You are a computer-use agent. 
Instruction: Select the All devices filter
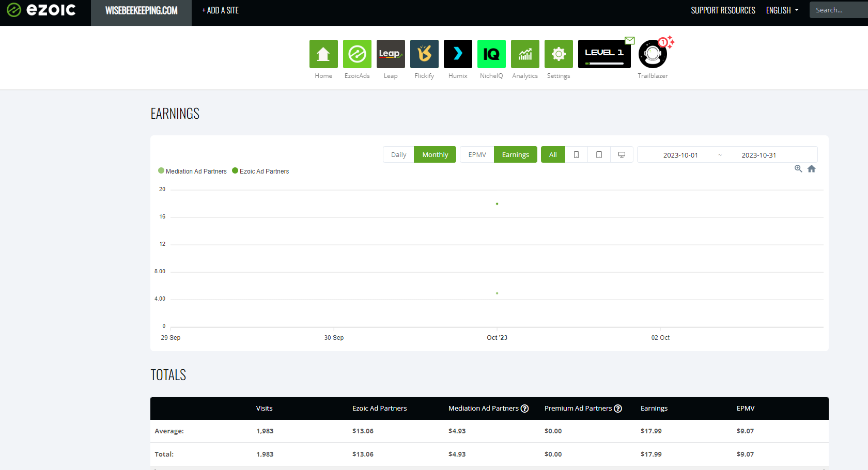[553, 154]
